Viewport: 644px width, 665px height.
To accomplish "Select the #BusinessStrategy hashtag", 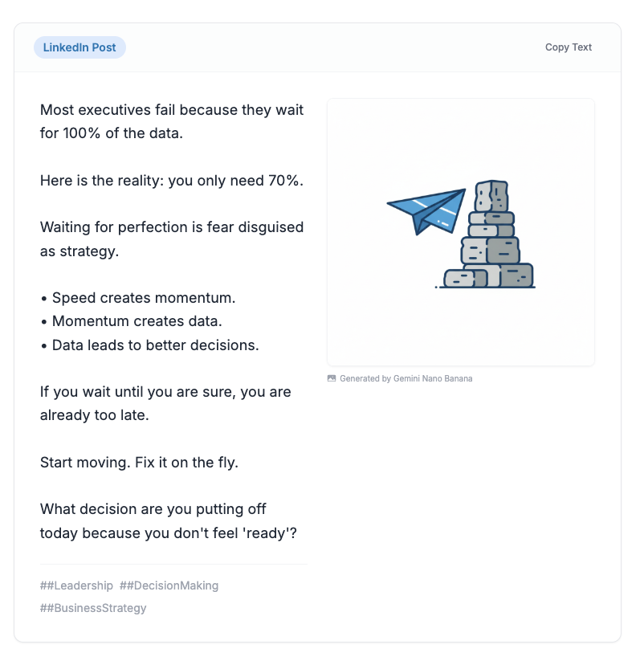I will pos(94,608).
